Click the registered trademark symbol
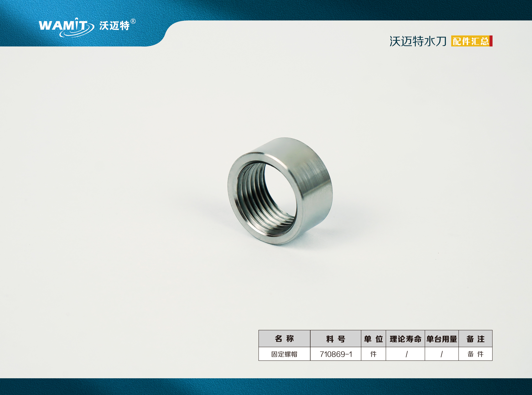This screenshot has height=395, width=532. tap(133, 21)
